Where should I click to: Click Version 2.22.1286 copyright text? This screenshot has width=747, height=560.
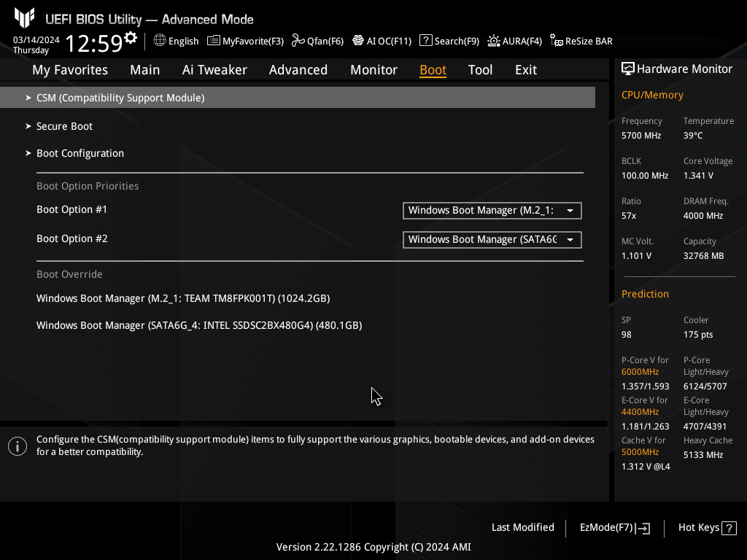click(373, 547)
